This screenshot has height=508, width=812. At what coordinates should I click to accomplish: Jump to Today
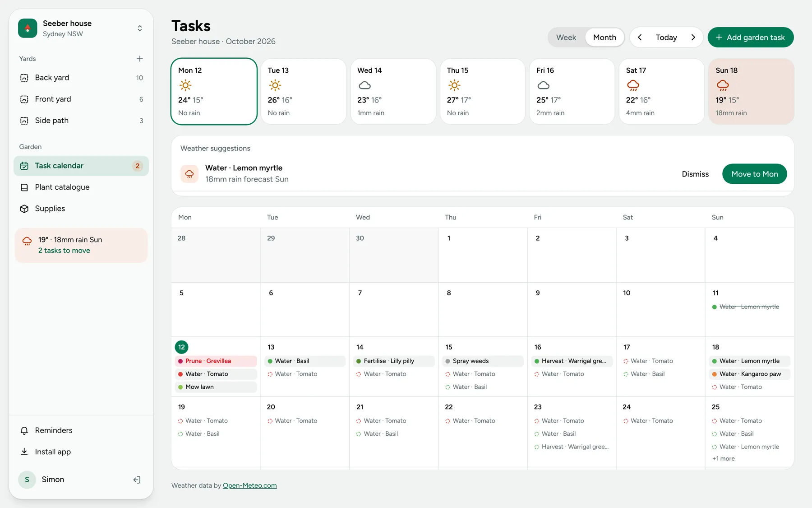666,37
